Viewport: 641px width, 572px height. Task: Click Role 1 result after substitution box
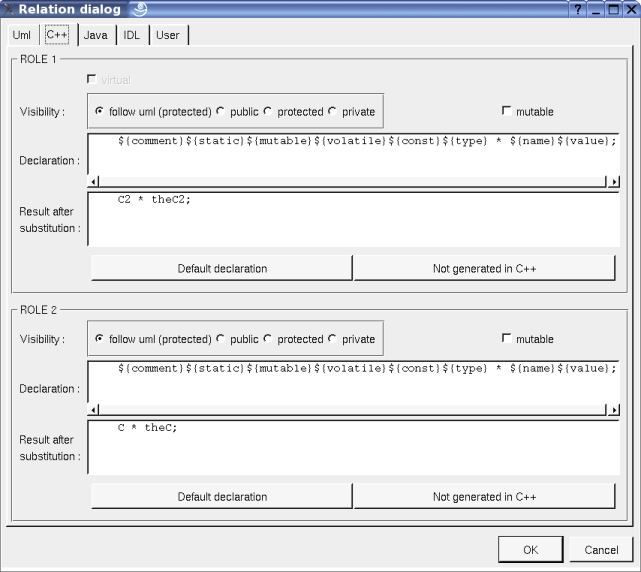coord(354,219)
